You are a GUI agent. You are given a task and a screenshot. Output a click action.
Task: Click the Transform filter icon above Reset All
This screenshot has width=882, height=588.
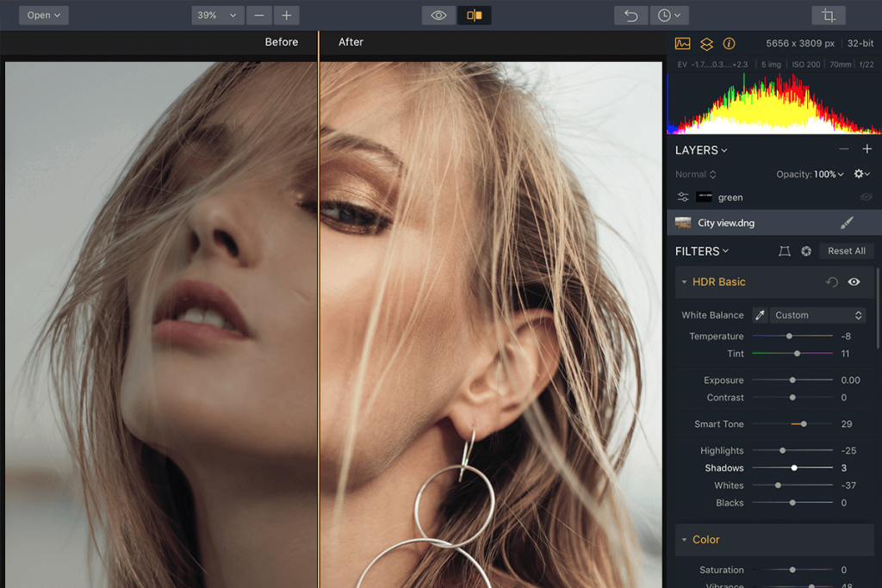coord(785,251)
